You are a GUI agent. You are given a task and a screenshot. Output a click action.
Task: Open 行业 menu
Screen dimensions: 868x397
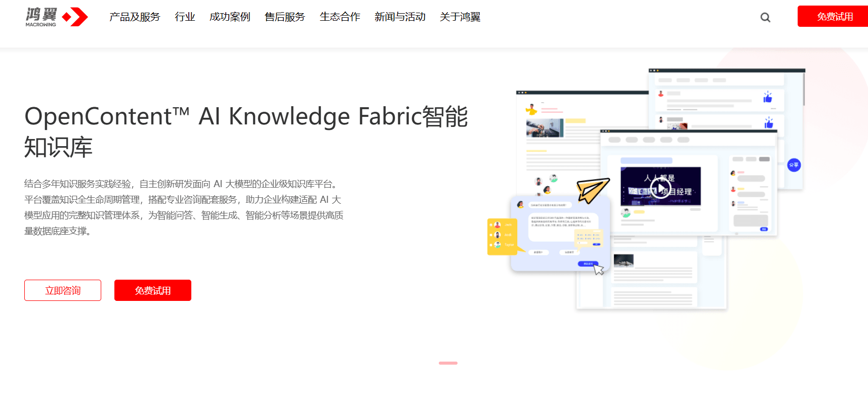point(185,17)
